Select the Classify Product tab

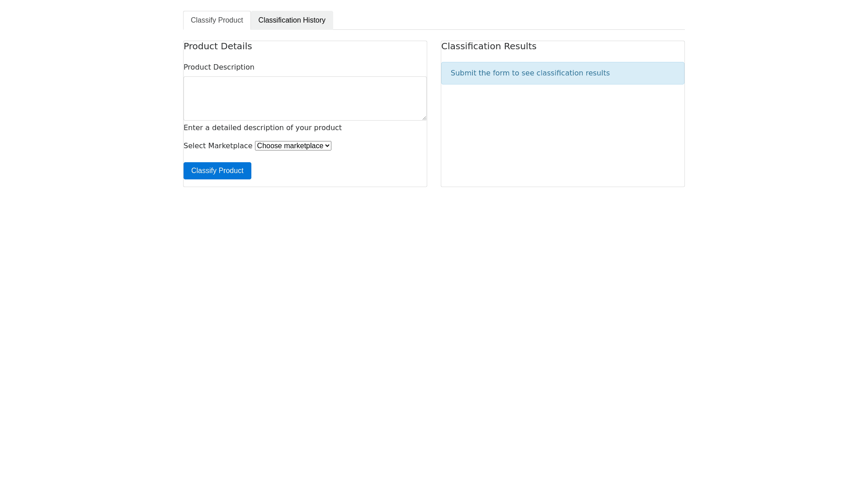pyautogui.click(x=217, y=20)
